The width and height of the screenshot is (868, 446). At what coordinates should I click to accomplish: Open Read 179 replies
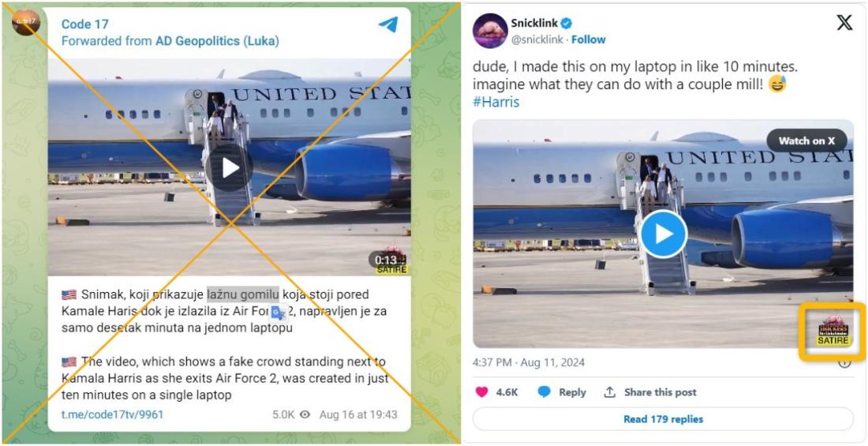click(663, 419)
